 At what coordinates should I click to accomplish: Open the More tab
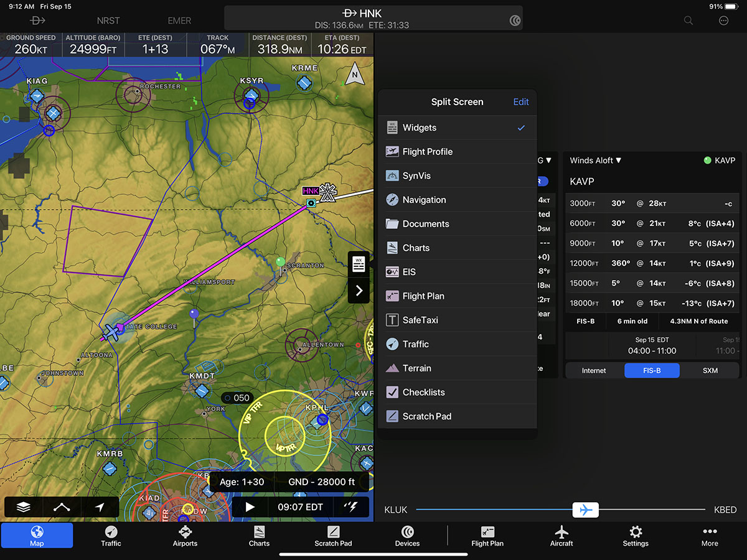click(710, 536)
